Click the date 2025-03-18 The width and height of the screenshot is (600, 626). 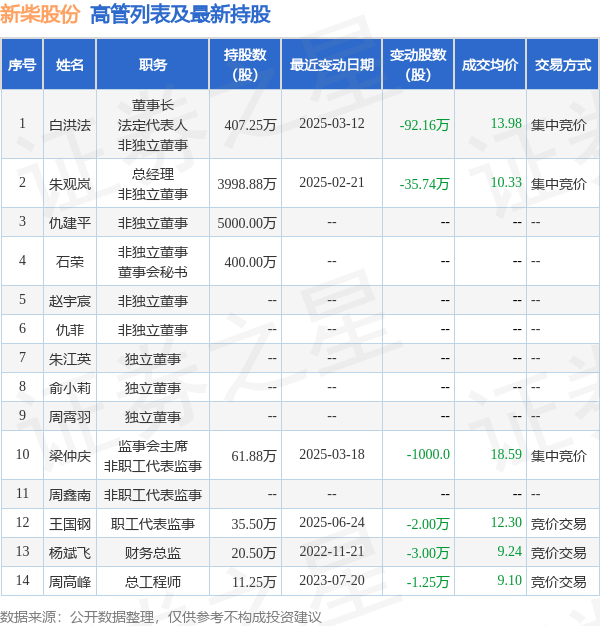click(x=332, y=454)
